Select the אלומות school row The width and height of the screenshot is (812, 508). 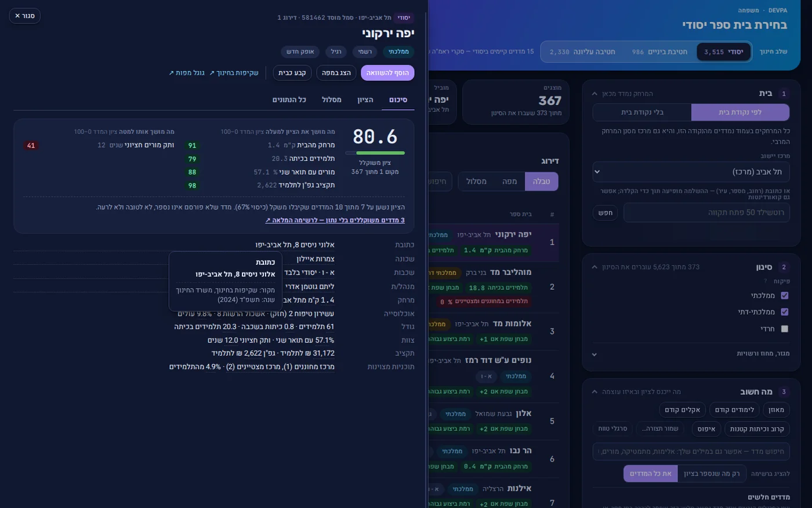pyautogui.click(x=494, y=332)
